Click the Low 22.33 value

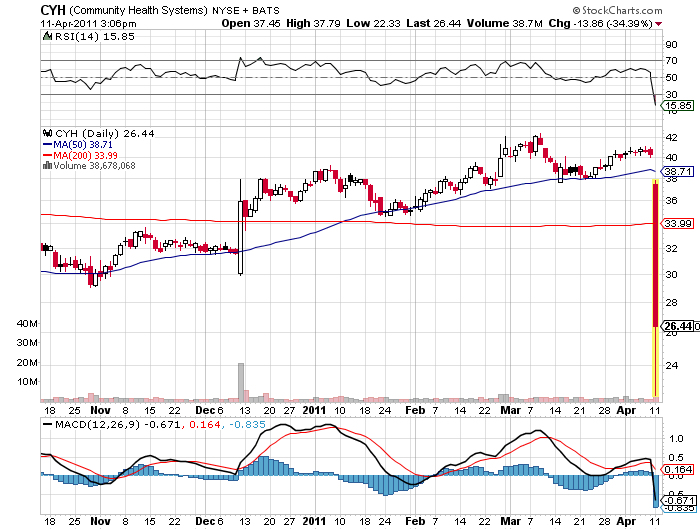tap(373, 23)
